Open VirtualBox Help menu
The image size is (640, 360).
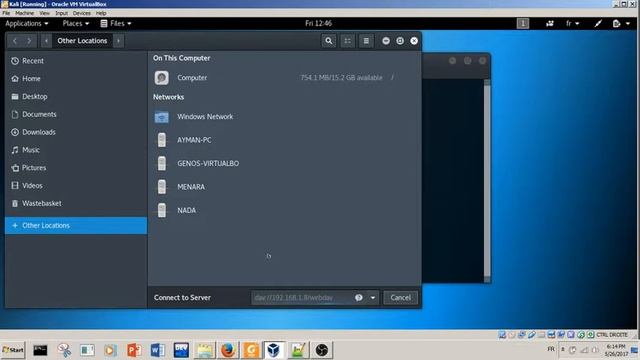[101, 13]
